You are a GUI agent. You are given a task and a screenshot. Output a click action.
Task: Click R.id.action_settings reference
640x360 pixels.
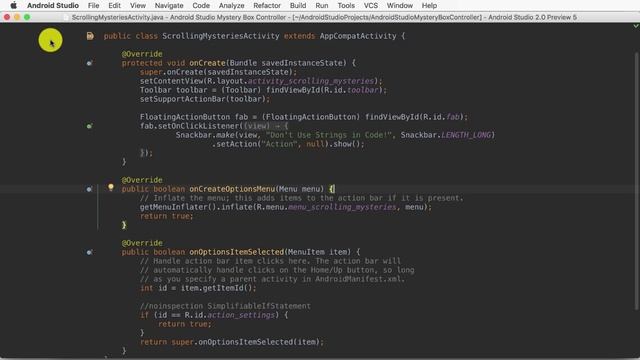tap(230, 315)
